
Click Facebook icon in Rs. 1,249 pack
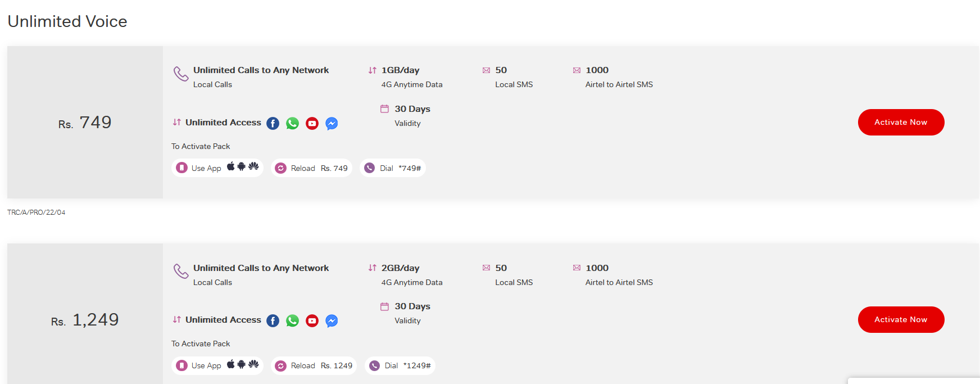coord(273,320)
